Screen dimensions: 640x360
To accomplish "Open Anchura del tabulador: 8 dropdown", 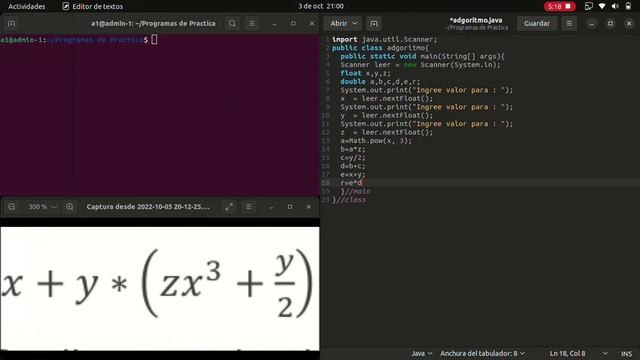I will coord(482,353).
